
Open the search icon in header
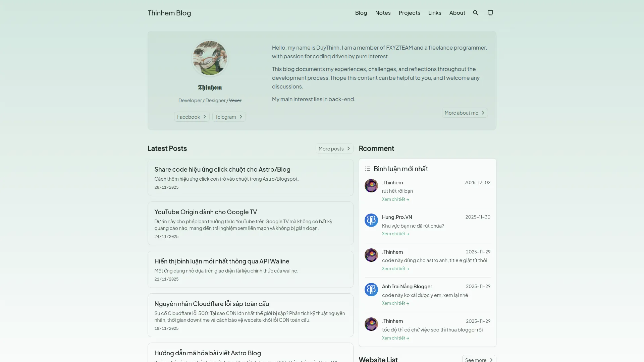[x=476, y=13]
